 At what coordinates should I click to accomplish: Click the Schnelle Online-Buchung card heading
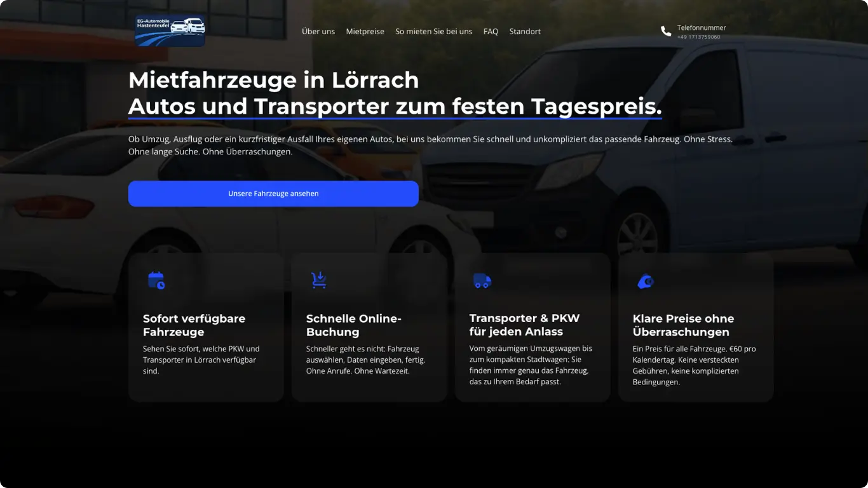point(353,325)
